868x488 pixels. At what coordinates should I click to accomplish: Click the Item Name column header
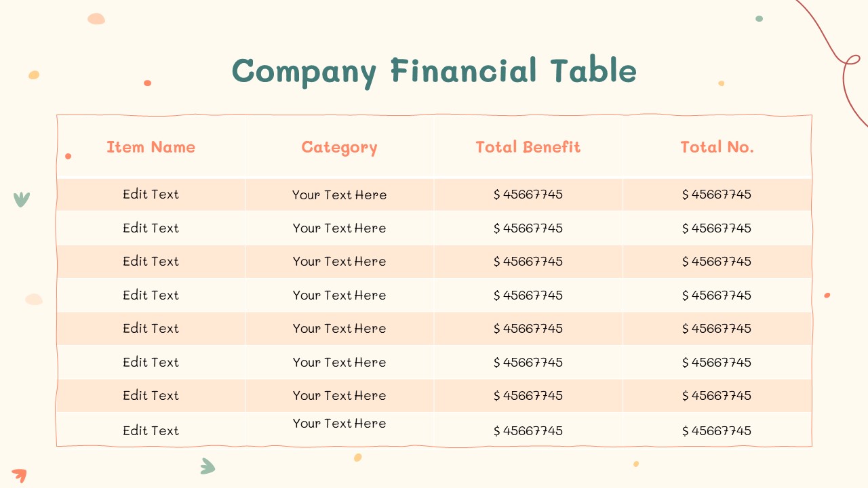(151, 147)
